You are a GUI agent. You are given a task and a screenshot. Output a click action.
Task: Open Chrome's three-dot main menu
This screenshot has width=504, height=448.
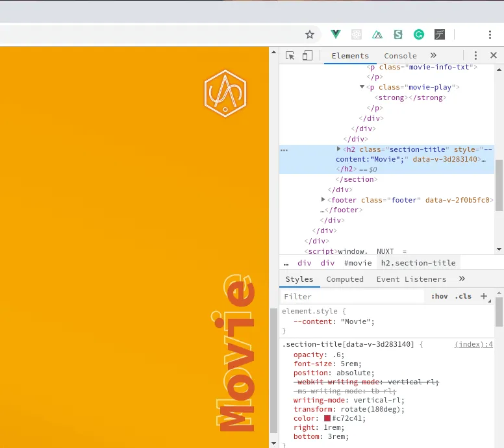pos(490,34)
